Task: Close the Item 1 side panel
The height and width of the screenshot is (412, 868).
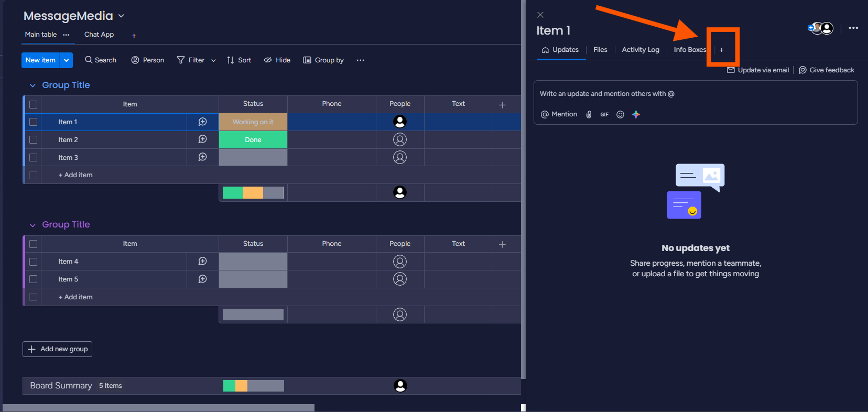Action: (x=540, y=15)
